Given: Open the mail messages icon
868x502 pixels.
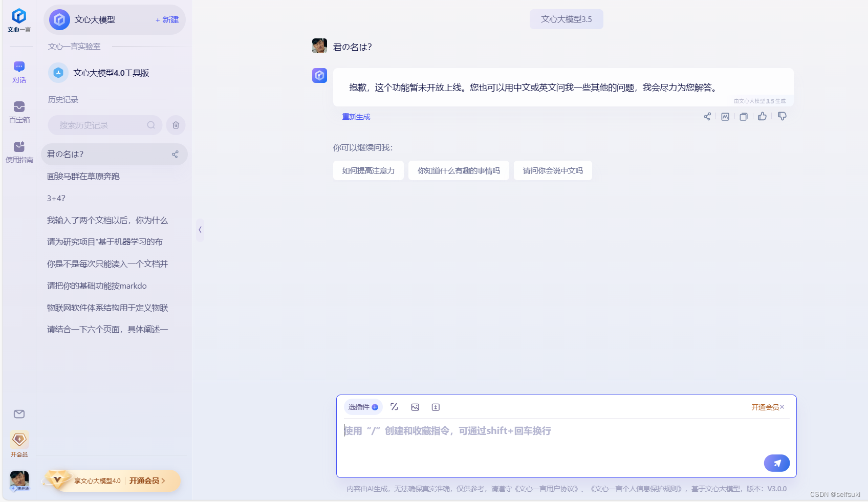Looking at the screenshot, I should tap(19, 414).
